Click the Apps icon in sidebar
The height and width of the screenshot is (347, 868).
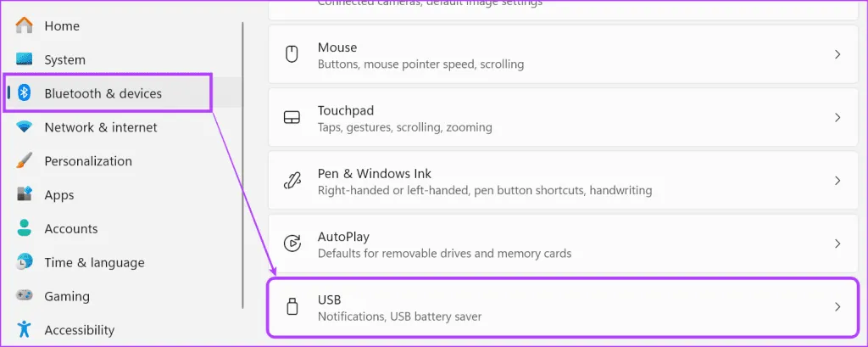(x=25, y=195)
